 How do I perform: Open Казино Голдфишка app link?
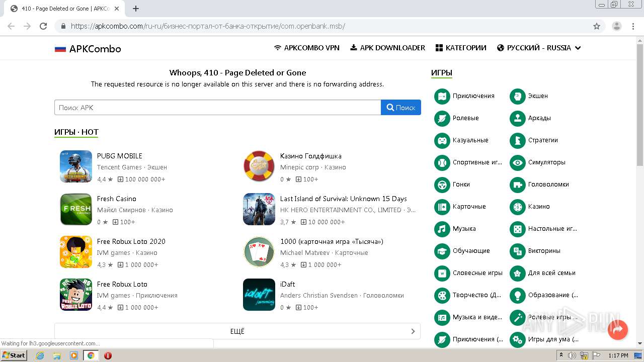click(x=311, y=156)
